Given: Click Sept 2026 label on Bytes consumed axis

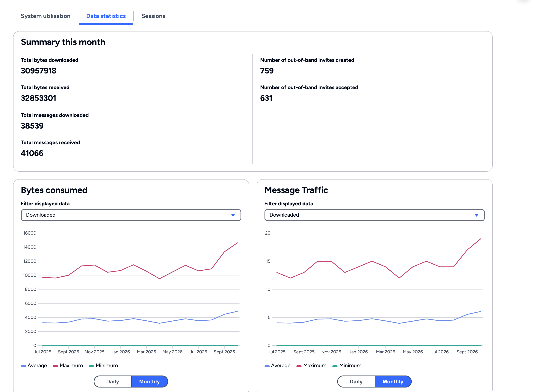Looking at the screenshot, I should [x=224, y=352].
